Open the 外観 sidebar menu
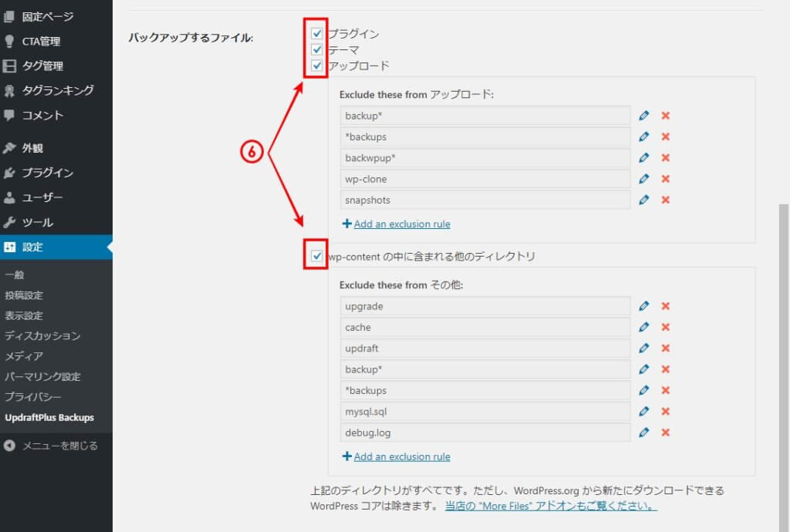Viewport: 790px width, 532px height. tap(32, 148)
